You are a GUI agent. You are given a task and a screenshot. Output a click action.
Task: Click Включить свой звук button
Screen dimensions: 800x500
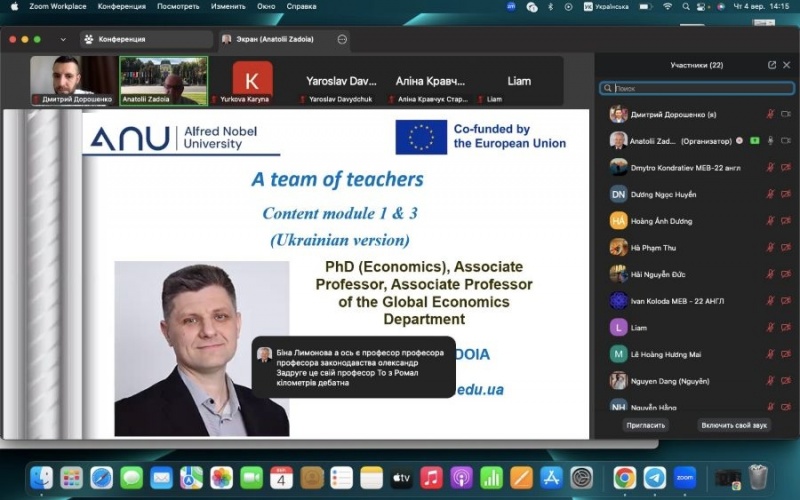pyautogui.click(x=734, y=425)
